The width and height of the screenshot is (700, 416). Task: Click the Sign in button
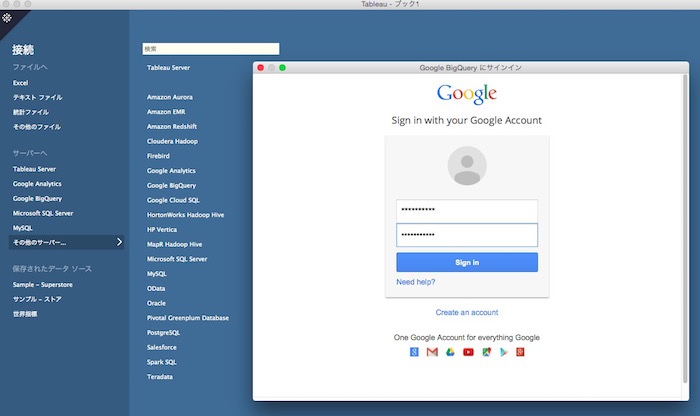pos(467,262)
